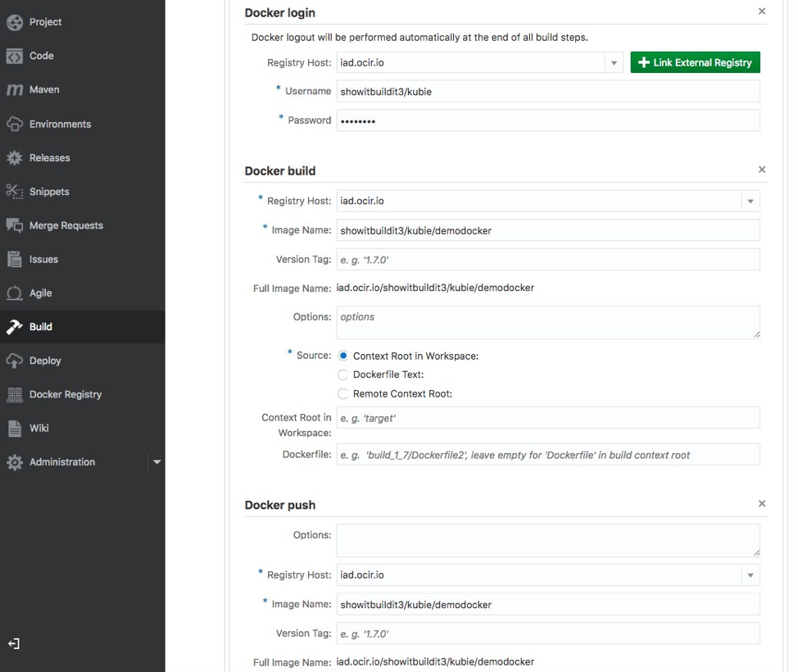Open the Docker Registry icon
Image resolution: width=798 pixels, height=672 pixels.
click(14, 395)
